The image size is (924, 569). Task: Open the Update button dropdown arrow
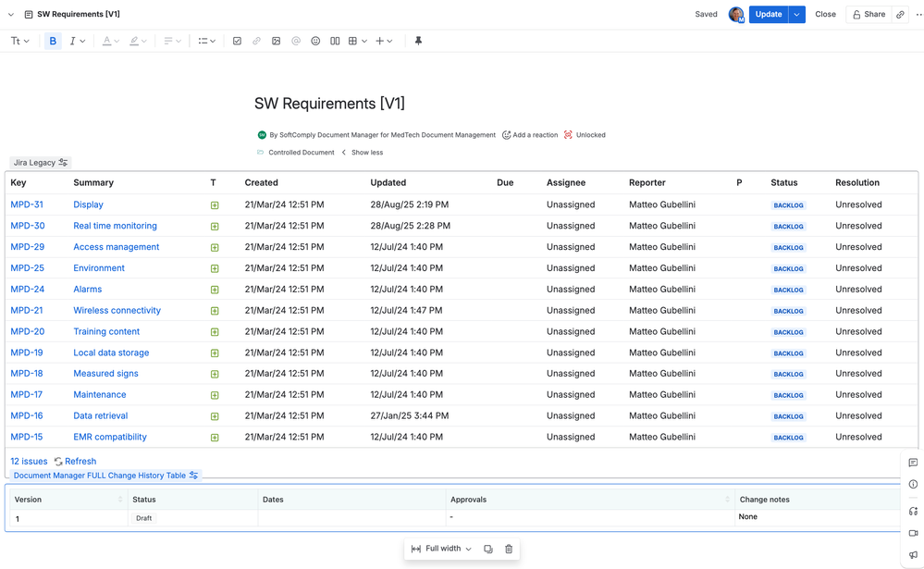pos(797,15)
